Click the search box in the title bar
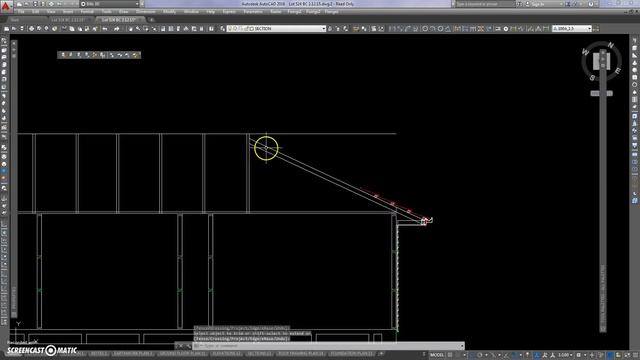640x360 pixels. coord(485,4)
